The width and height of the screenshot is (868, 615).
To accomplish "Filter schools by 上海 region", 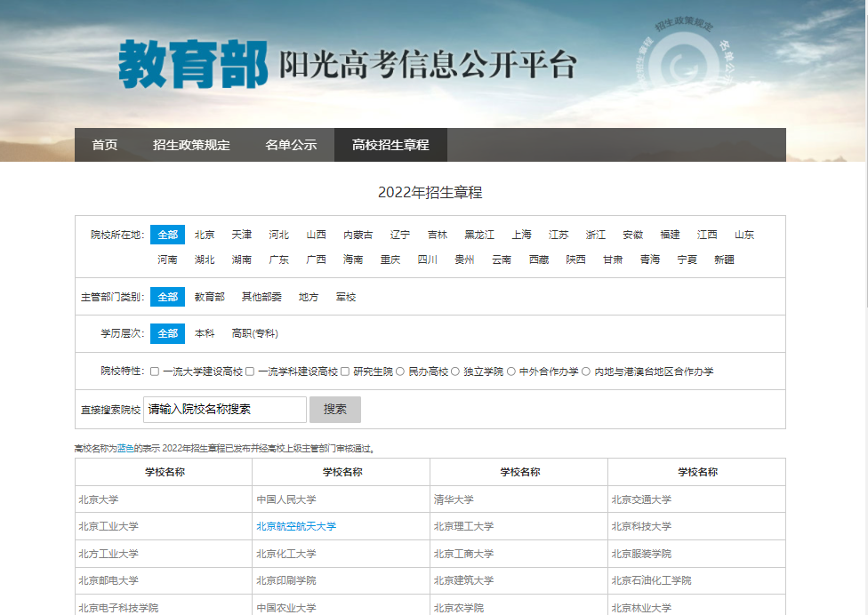I will (521, 235).
